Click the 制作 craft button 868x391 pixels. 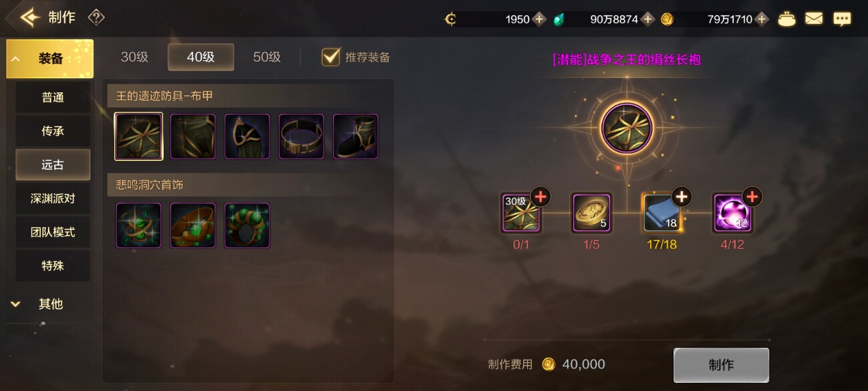tap(721, 365)
